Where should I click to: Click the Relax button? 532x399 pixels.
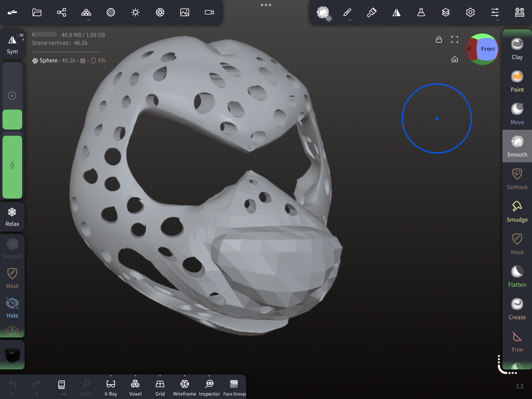click(x=12, y=217)
